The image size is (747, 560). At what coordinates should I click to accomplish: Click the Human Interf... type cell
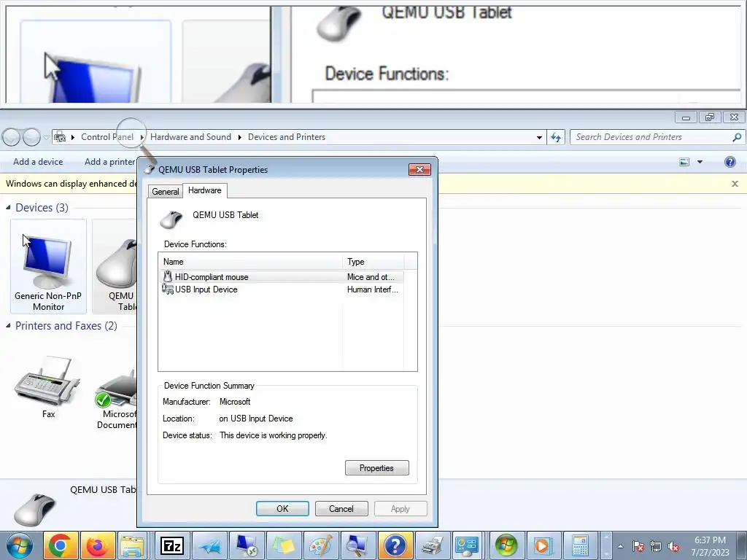[x=373, y=289]
